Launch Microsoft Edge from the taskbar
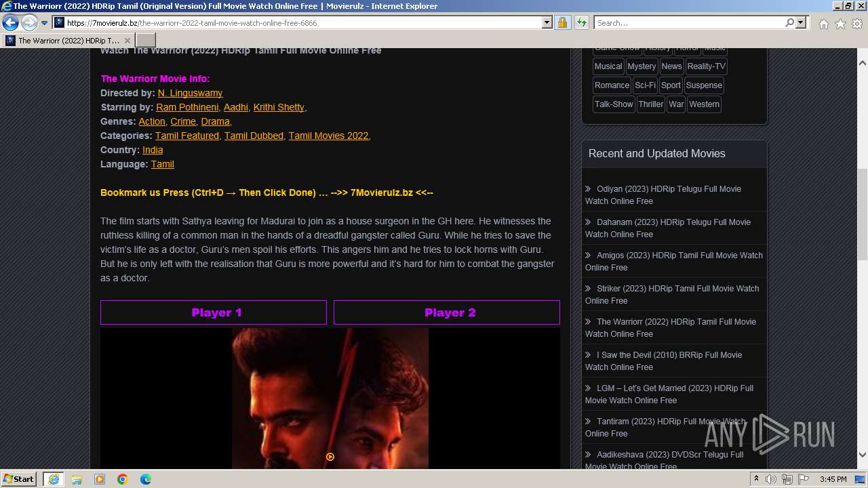The height and width of the screenshot is (488, 868). click(x=146, y=479)
